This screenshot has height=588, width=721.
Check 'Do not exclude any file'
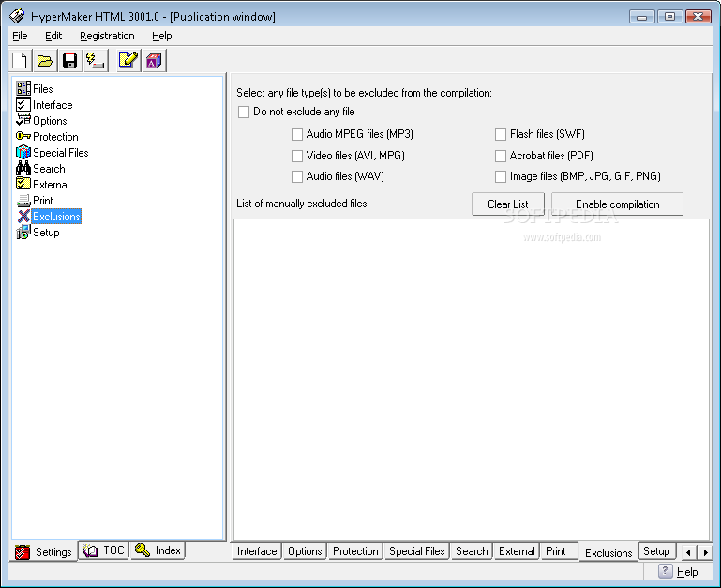click(244, 112)
